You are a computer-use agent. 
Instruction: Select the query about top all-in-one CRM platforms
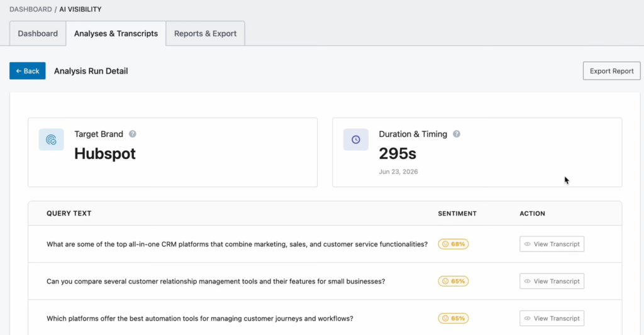point(237,244)
